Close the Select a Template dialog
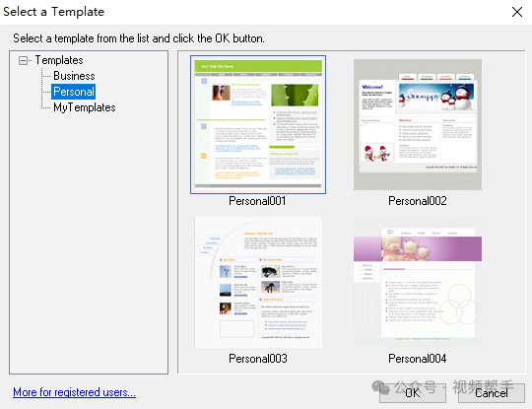Image resolution: width=532 pixels, height=409 pixels. coord(517,12)
